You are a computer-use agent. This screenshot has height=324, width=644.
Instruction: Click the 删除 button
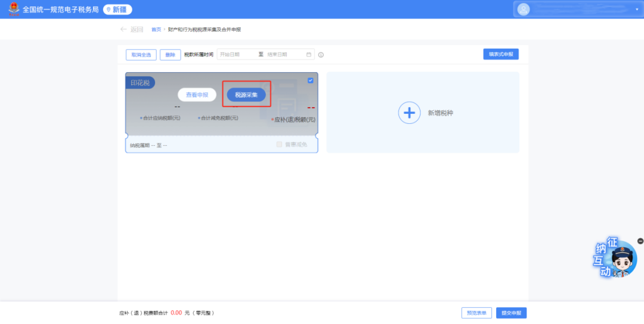pyautogui.click(x=170, y=55)
